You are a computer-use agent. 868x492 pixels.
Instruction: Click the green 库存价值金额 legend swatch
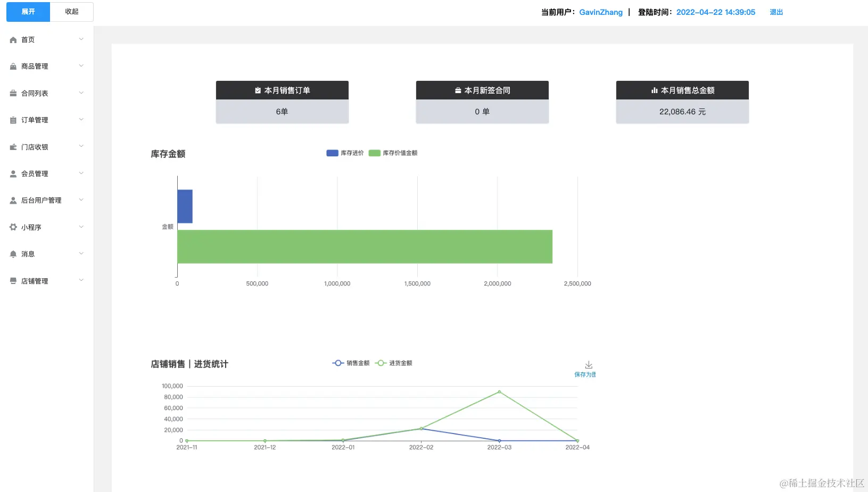point(375,153)
